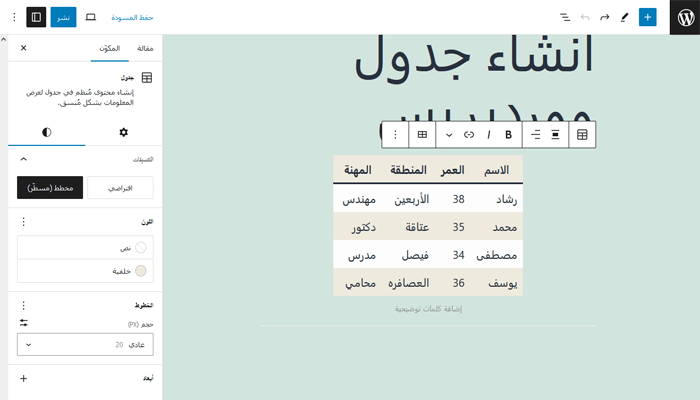Screen dimensions: 700x400
Task: Click the نشر publish button
Action: point(63,17)
